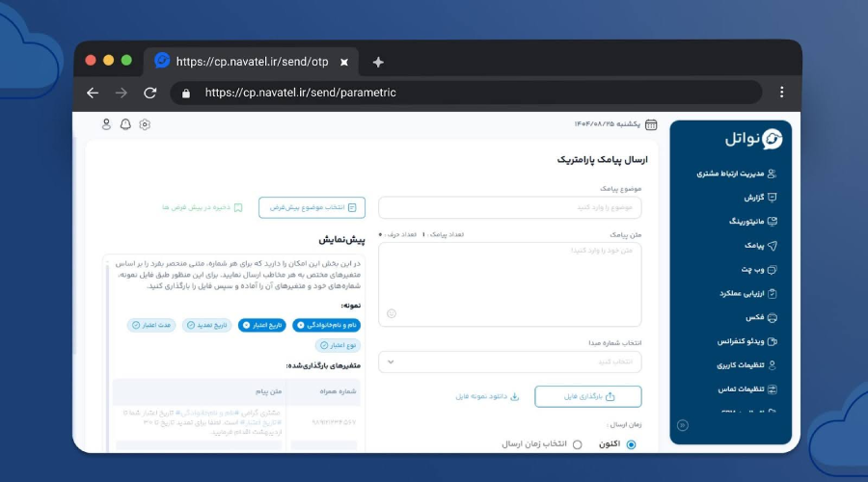Click inside the متن پیامک message textarea
The width and height of the screenshot is (868, 482).
(x=510, y=284)
